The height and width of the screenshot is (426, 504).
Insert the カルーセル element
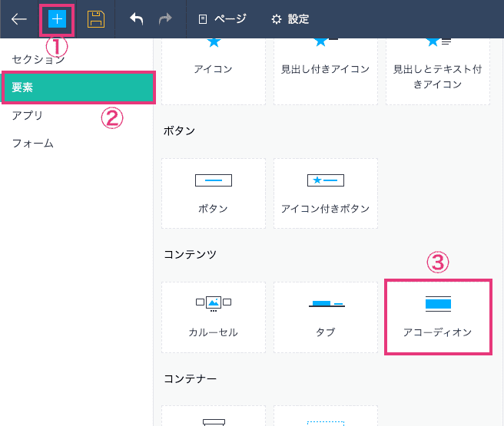(213, 317)
